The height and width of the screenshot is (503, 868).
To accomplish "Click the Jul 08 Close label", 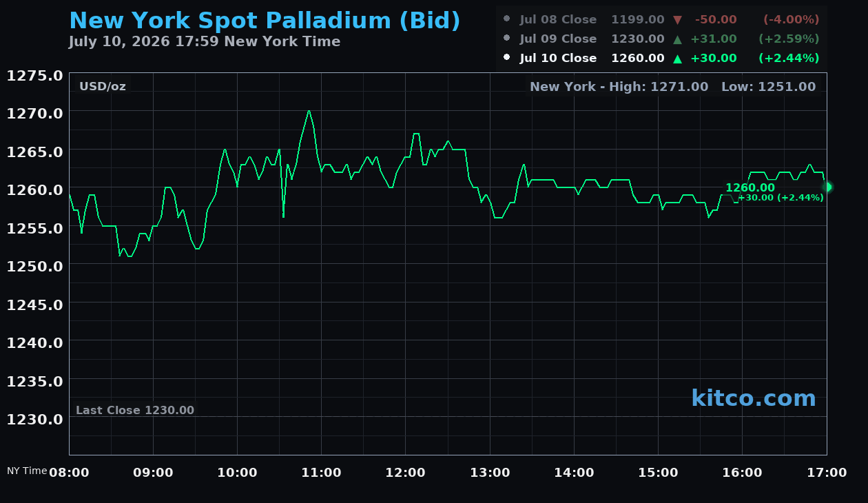I will (x=558, y=19).
